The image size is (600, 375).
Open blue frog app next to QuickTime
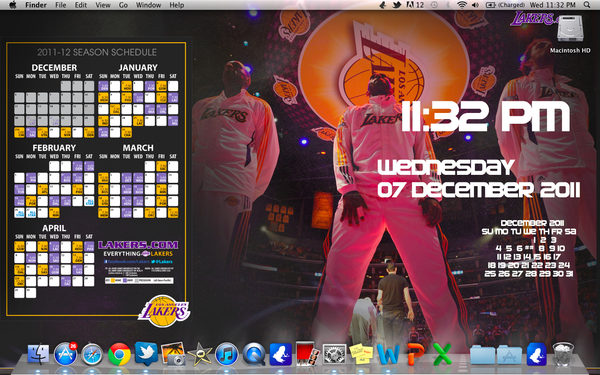point(280,354)
